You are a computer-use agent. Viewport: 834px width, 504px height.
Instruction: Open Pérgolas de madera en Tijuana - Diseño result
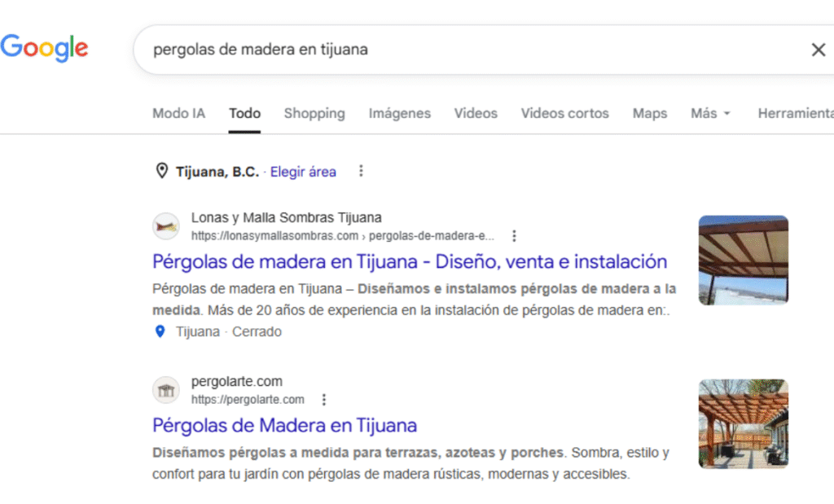point(410,261)
